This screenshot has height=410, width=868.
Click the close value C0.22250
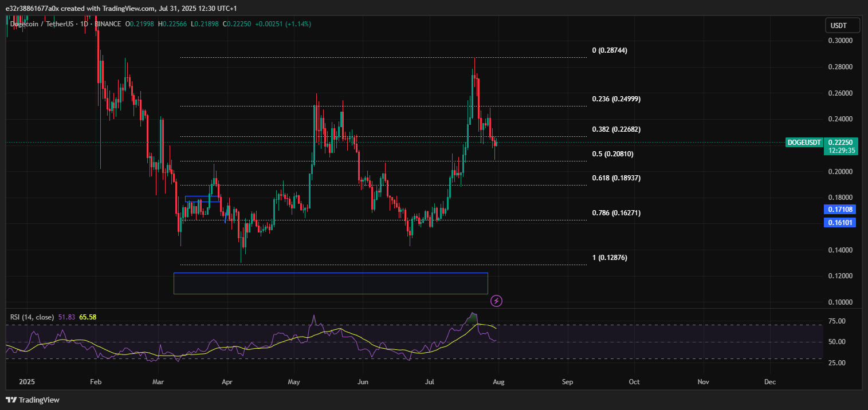pos(238,24)
